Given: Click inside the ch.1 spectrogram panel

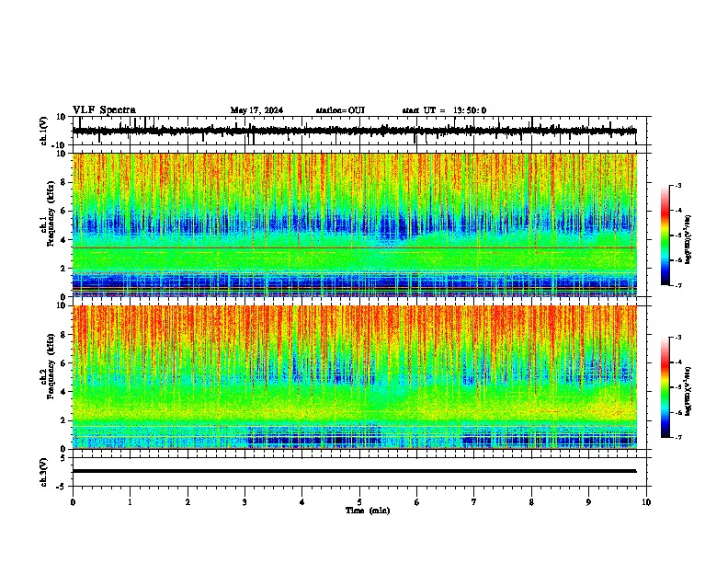Looking at the screenshot, I should (355, 224).
